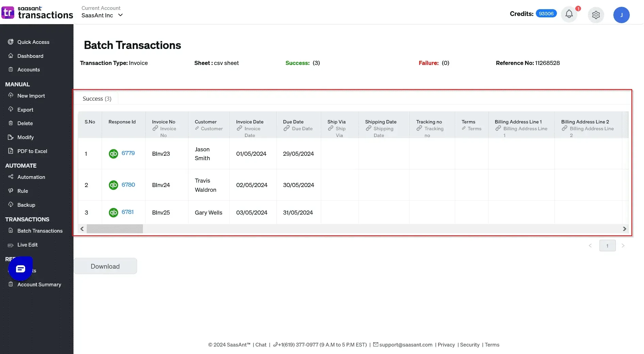Viewport: 644px width, 354px height.
Task: Select page 1 in pagination
Action: (x=607, y=246)
